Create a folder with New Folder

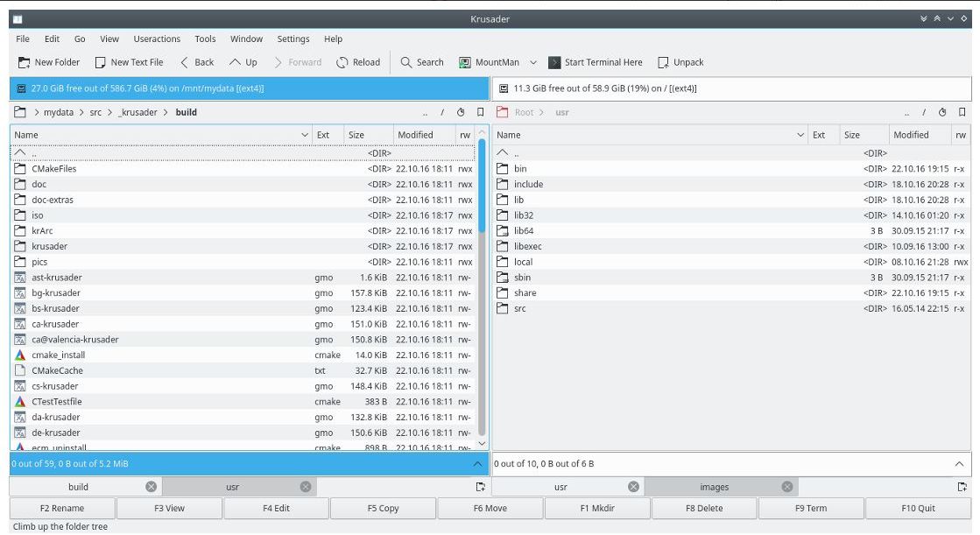click(49, 62)
